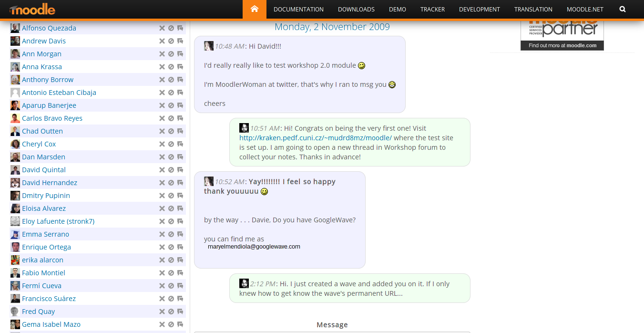
Task: Block contact Alfonso Quezada
Action: [x=171, y=28]
